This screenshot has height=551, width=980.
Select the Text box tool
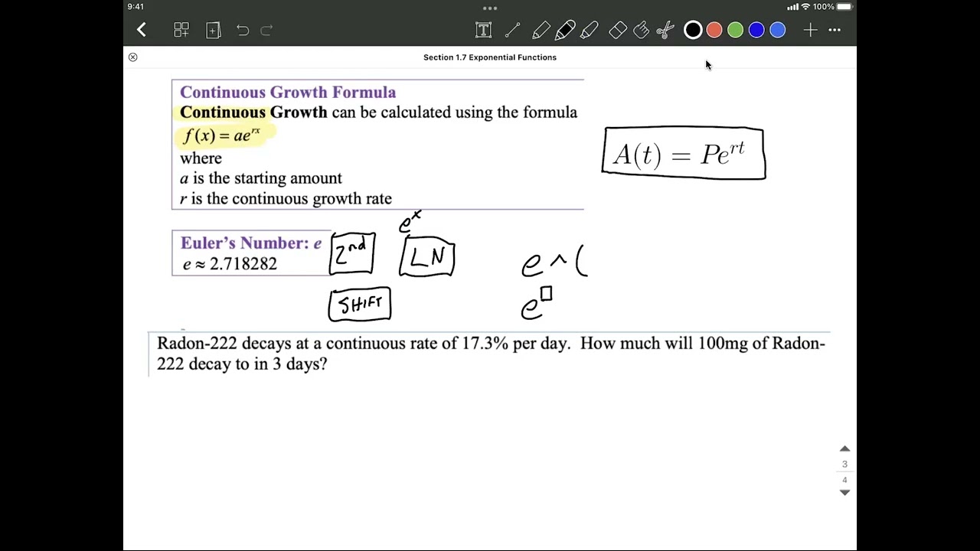click(x=483, y=30)
